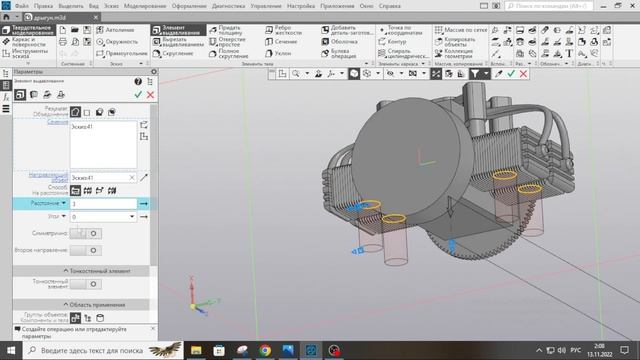Viewport: 640px width, 360px height.
Task: Select the Union (Объединение) result option
Action: (75, 112)
